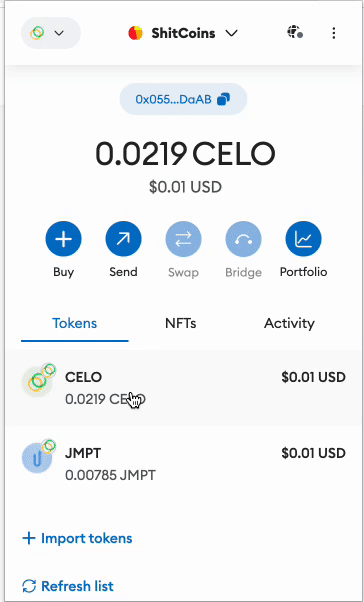Click the Send arrow icon
Screen dimensions: 364x602
tap(123, 239)
